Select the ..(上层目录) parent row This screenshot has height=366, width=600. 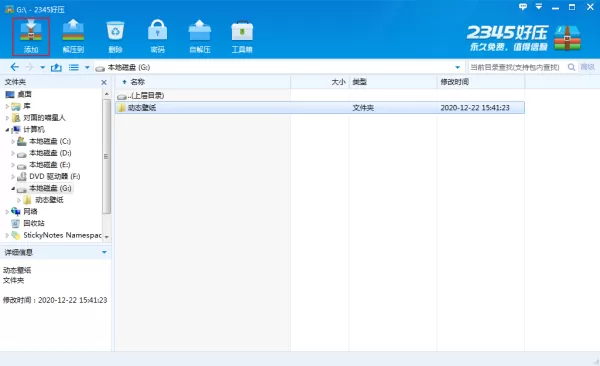[320, 96]
